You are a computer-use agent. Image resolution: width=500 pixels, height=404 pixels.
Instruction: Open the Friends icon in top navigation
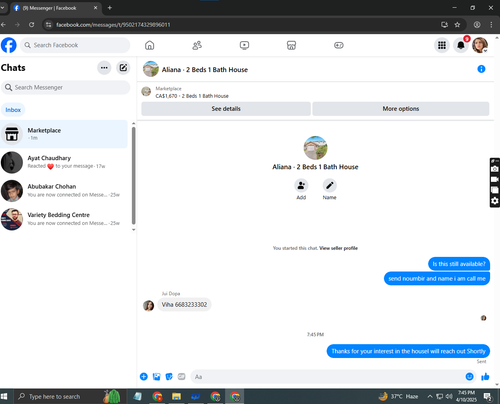(197, 45)
